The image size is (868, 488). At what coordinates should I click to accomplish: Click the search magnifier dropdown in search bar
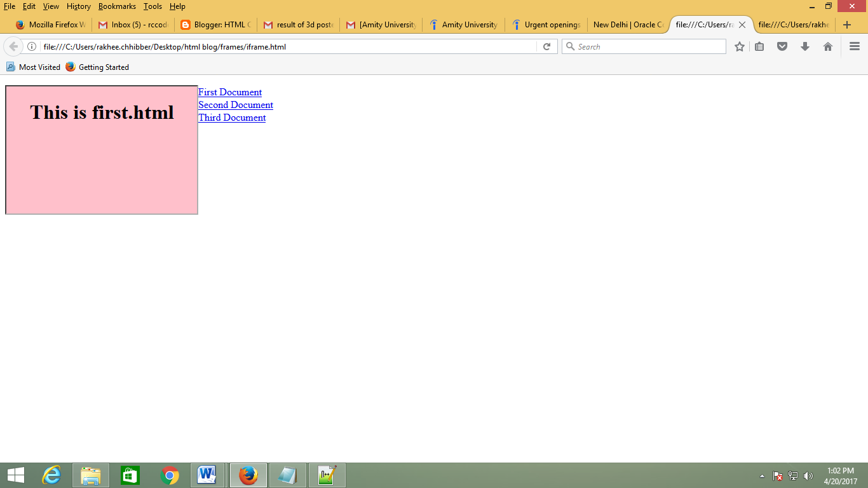pyautogui.click(x=570, y=46)
